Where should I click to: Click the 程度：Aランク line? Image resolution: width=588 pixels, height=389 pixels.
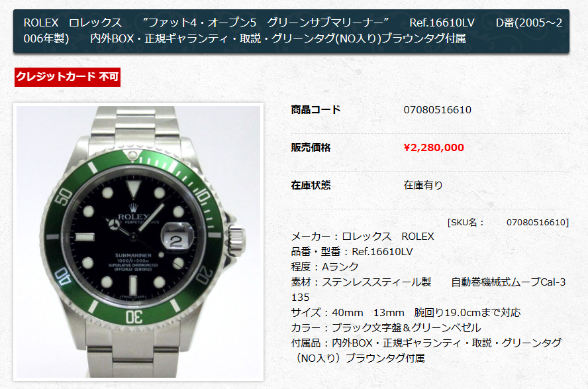tap(324, 266)
